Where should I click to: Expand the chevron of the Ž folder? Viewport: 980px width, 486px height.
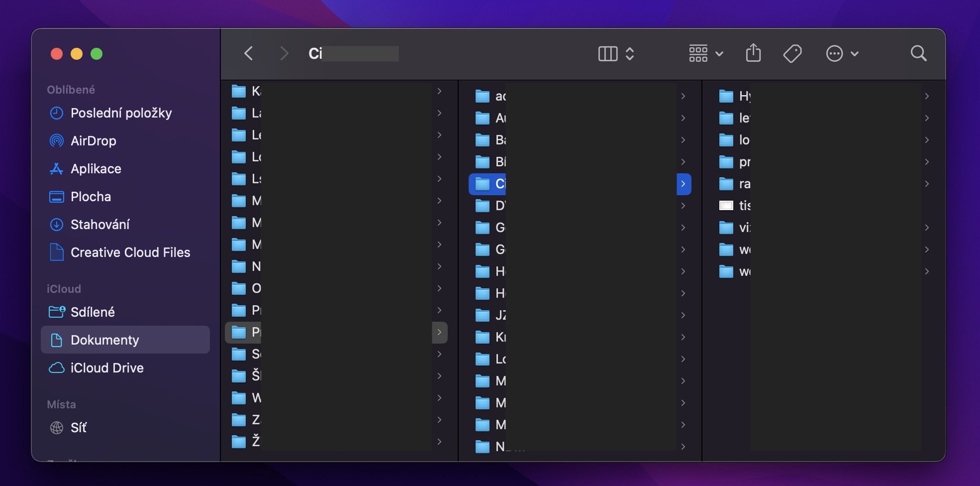click(x=439, y=442)
